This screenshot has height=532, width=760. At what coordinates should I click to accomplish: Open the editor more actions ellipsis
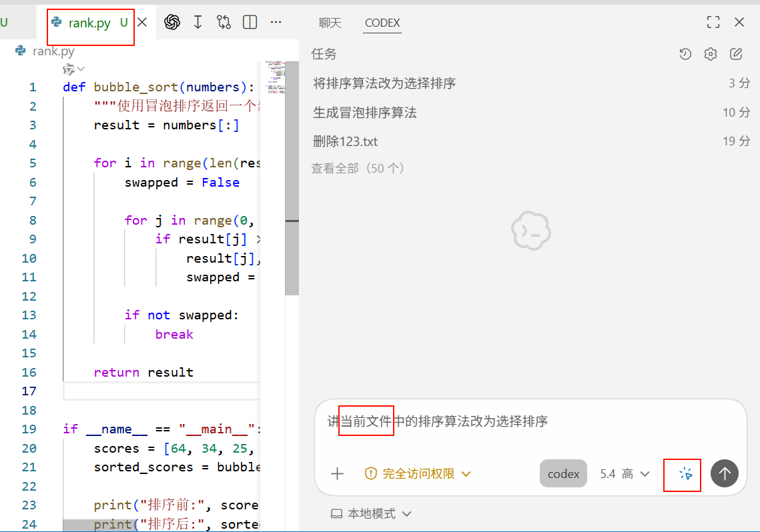(x=276, y=22)
